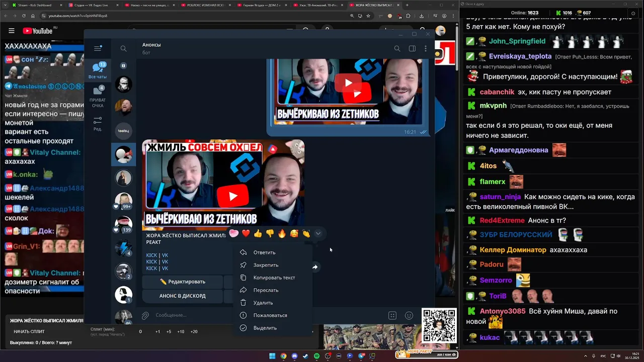Go to the YouTube home logo
Screen dimensions: 644x362
38,31
